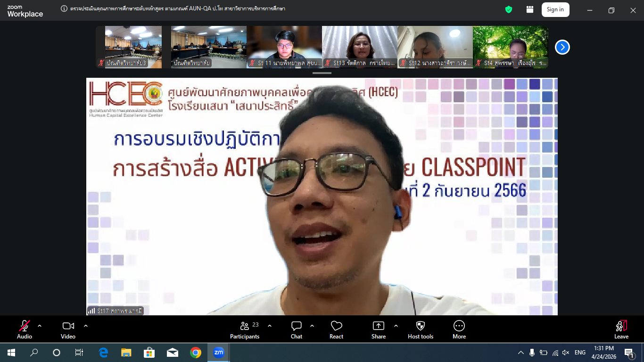The width and height of the screenshot is (644, 362).
Task: Open the Mail app from the taskbar
Action: 173,353
